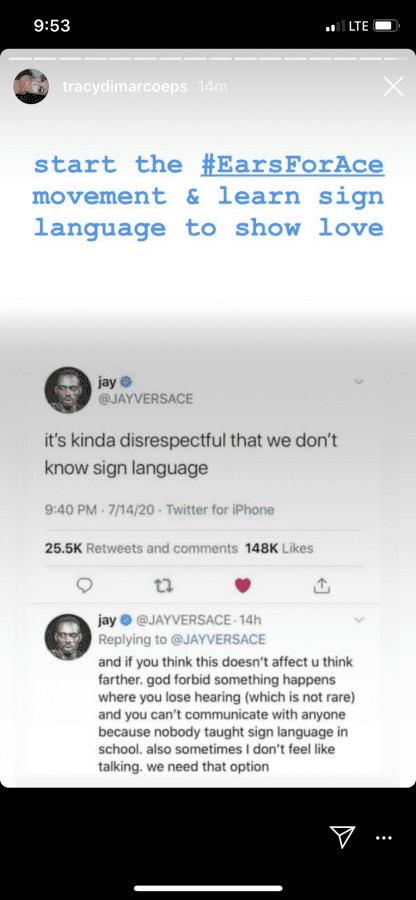
Task: Expand chevron on the main jay tweet
Action: [359, 381]
